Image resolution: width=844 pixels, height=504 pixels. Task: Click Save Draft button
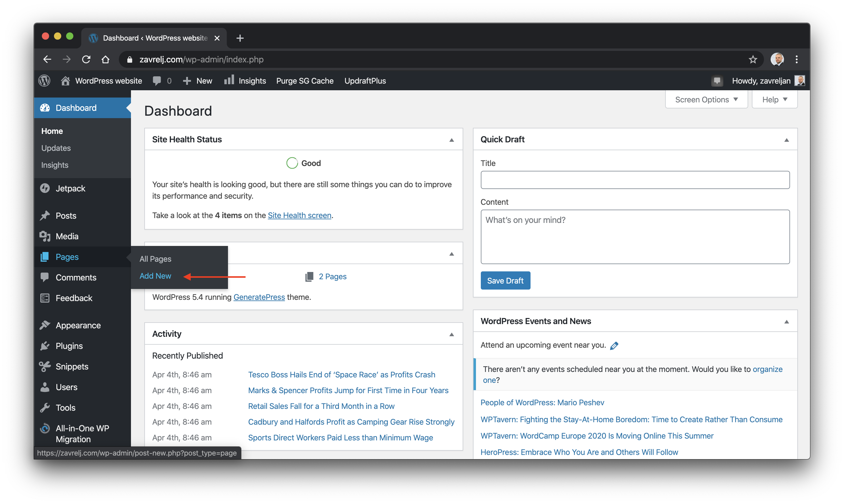click(x=505, y=280)
